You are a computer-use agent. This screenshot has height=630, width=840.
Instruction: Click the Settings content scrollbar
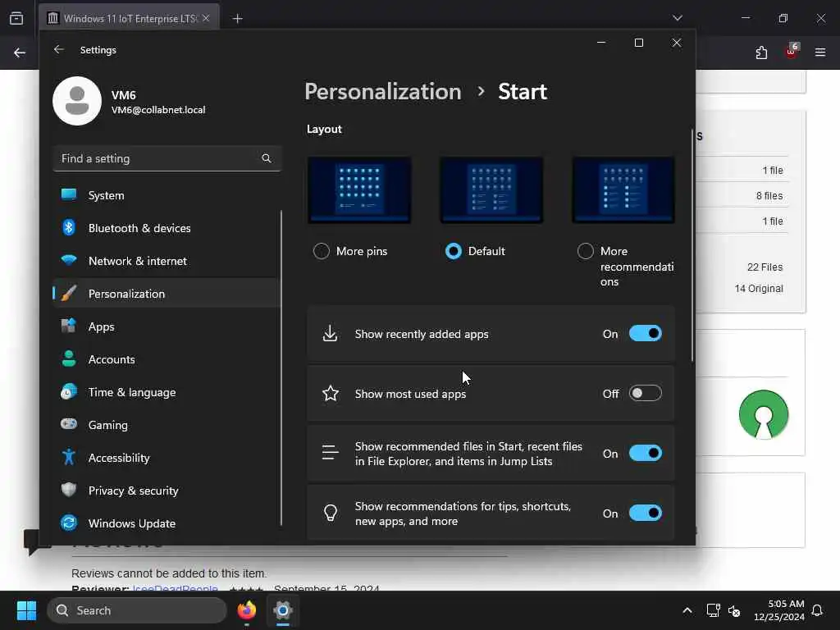click(692, 245)
